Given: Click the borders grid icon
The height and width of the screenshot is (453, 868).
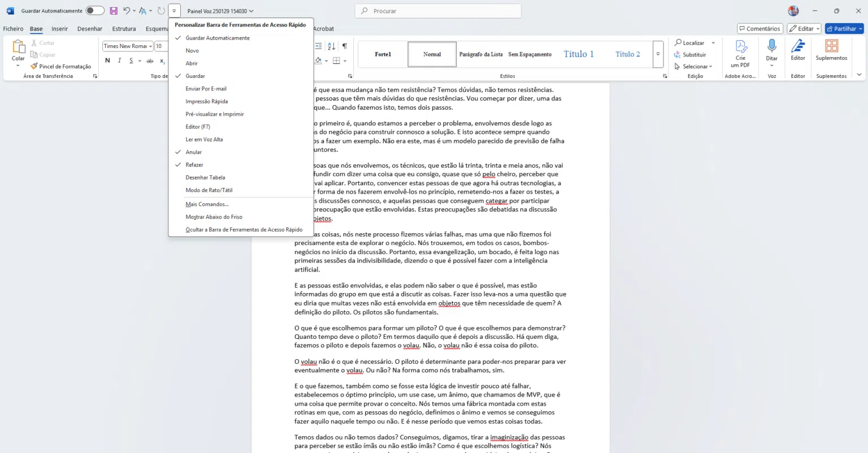Looking at the screenshot, I should [337, 60].
